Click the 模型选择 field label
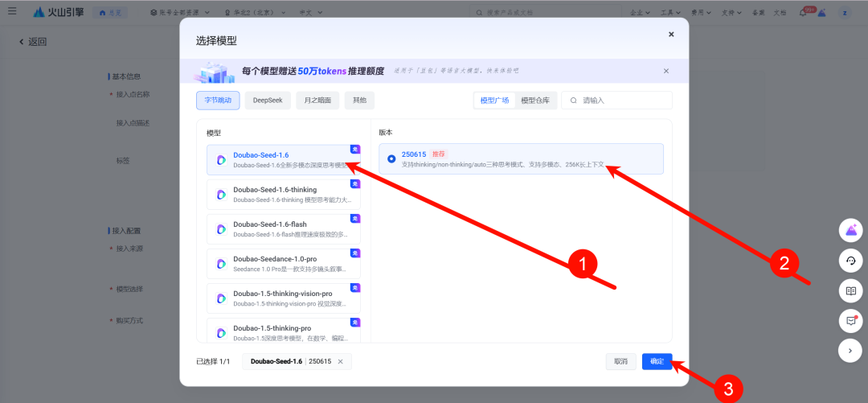 click(x=129, y=289)
